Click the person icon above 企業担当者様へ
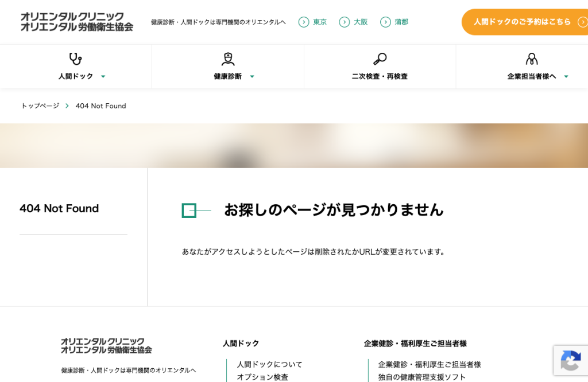 [x=532, y=59]
